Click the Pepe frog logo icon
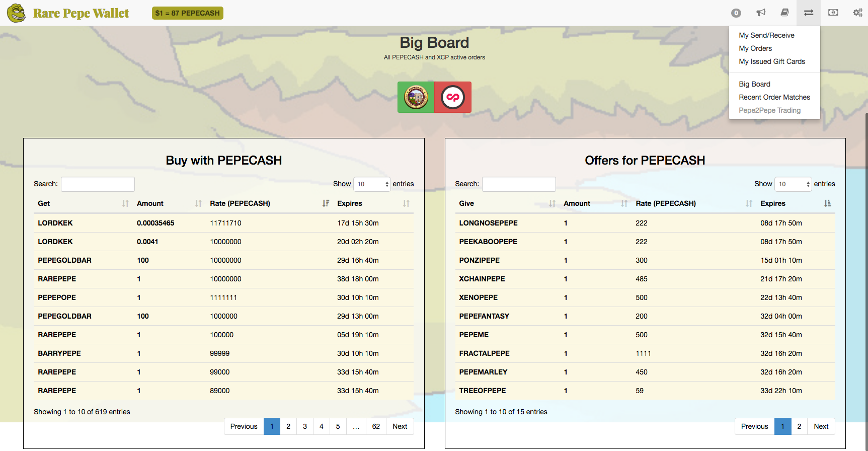The image size is (868, 451). pos(16,13)
